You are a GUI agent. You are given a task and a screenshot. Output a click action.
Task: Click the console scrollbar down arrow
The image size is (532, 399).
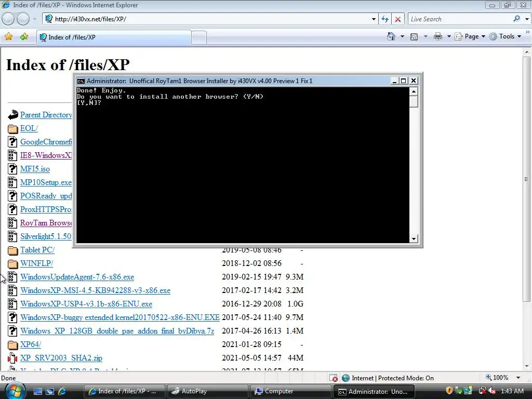[x=414, y=239]
